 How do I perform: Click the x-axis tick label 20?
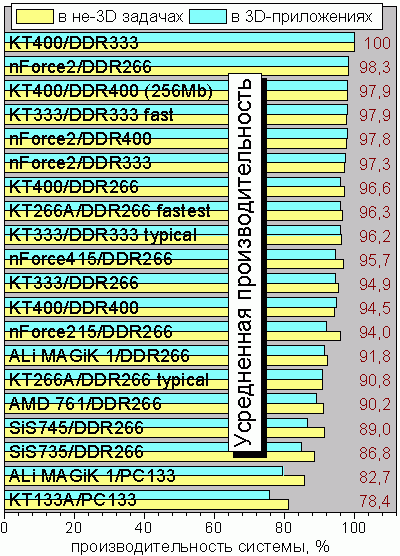point(74,527)
